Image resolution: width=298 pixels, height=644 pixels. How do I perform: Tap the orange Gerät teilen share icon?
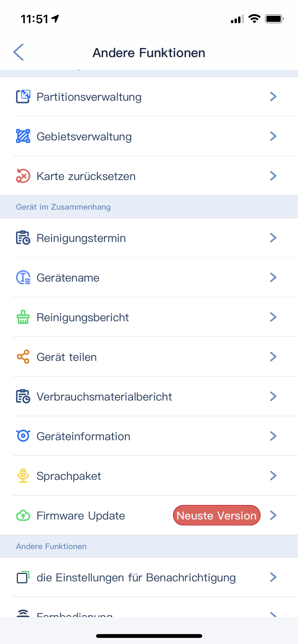click(x=23, y=357)
